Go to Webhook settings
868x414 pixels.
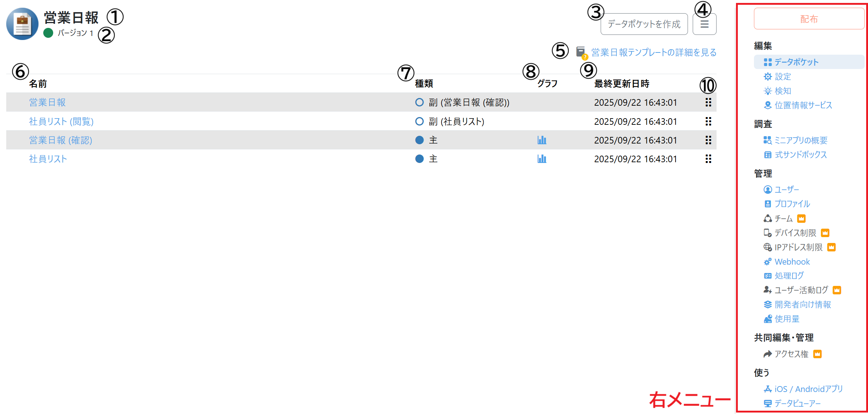[x=792, y=262]
